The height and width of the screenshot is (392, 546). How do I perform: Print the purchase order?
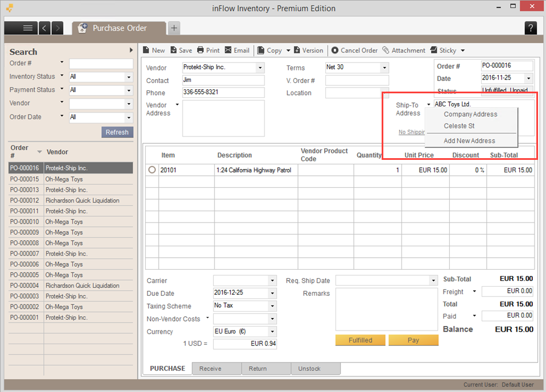[208, 50]
